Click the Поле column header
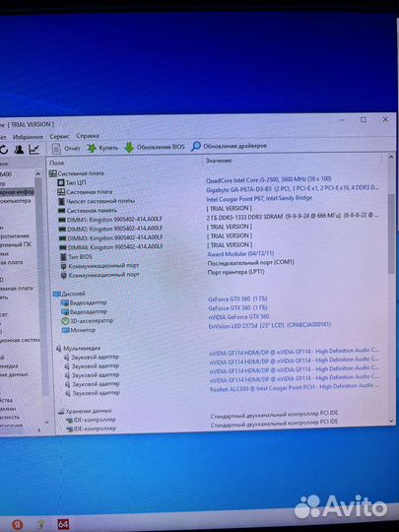This screenshot has width=399, height=532. click(x=57, y=163)
